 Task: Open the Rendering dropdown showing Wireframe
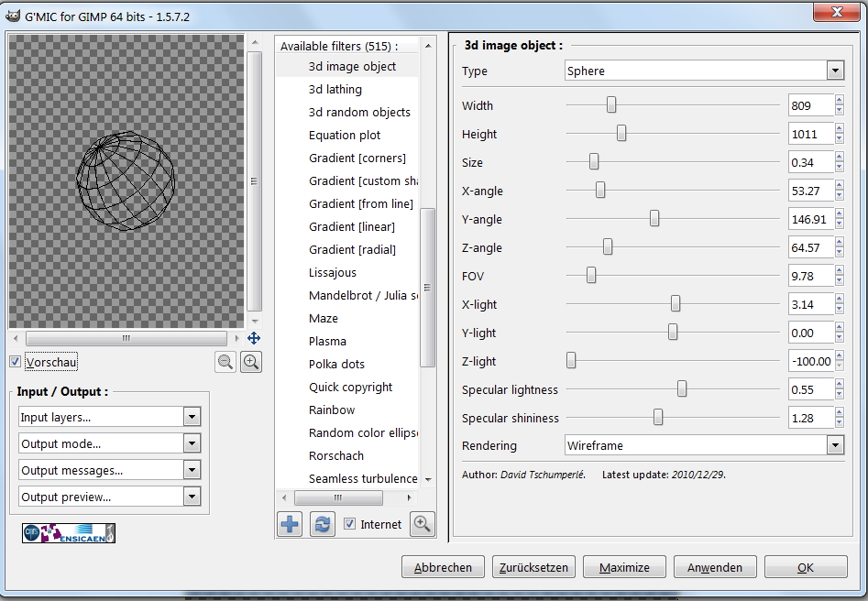coord(705,445)
